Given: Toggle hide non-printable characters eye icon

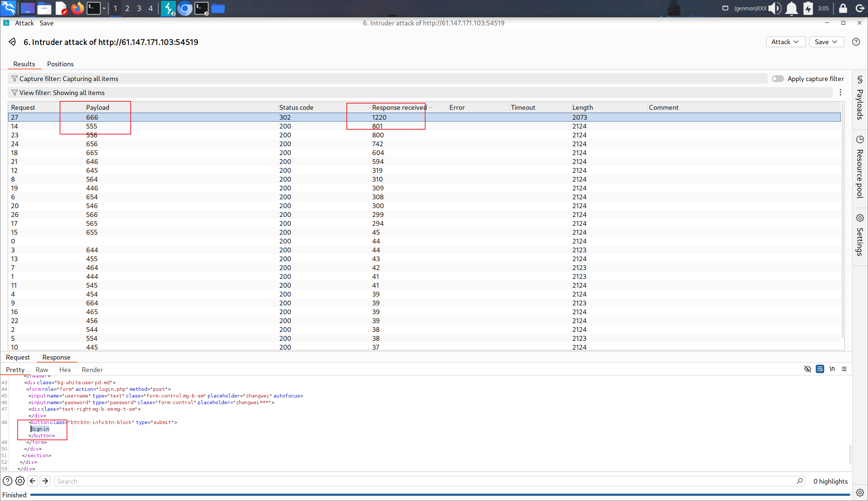Looking at the screenshot, I should point(808,369).
